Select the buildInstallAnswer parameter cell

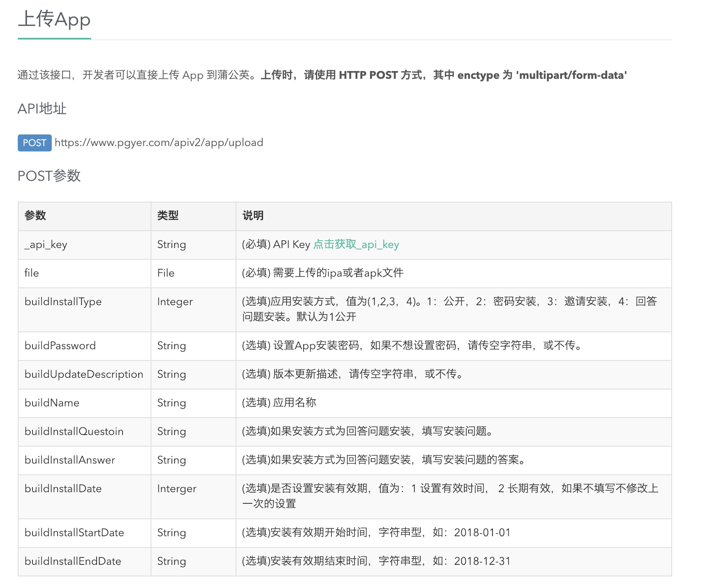[85, 461]
